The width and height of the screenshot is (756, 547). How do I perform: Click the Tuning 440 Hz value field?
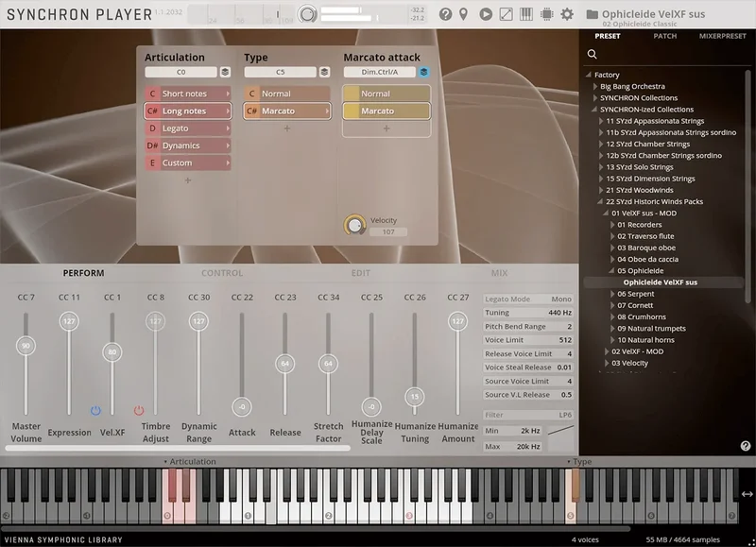tap(528, 313)
